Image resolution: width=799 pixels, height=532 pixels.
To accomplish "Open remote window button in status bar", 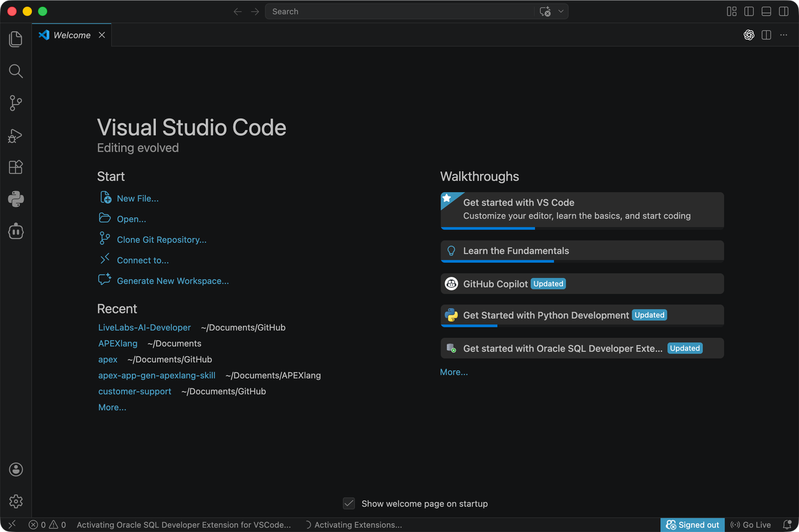I will pos(12,525).
